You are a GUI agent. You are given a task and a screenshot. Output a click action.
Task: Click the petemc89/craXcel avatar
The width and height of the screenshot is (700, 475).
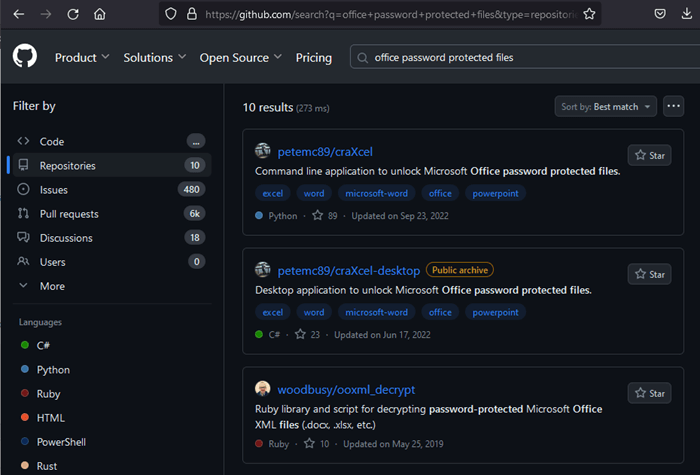point(262,151)
